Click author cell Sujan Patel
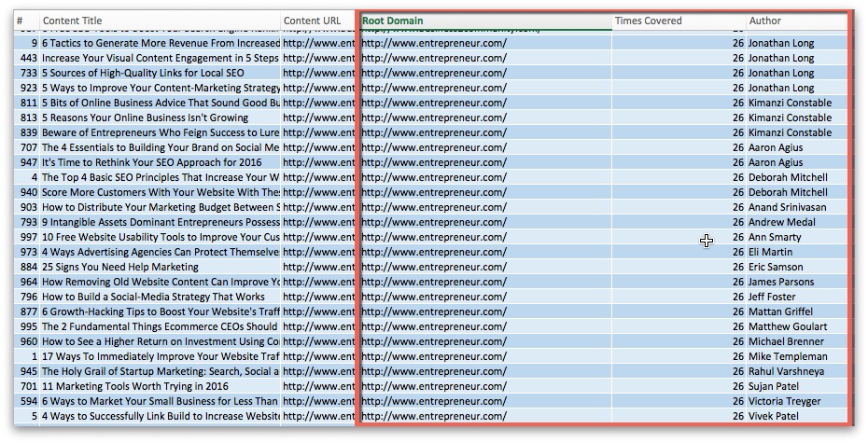This screenshot has height=443, width=868. click(x=796, y=387)
